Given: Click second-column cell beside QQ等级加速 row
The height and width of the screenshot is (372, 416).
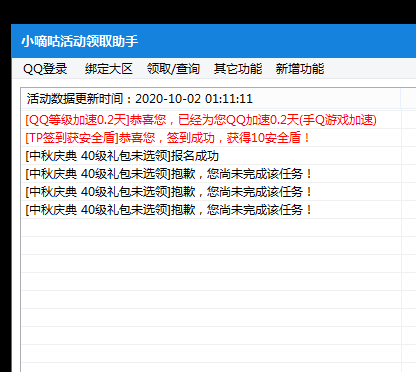Looking at the screenshot, I should pyautogui.click(x=409, y=120).
